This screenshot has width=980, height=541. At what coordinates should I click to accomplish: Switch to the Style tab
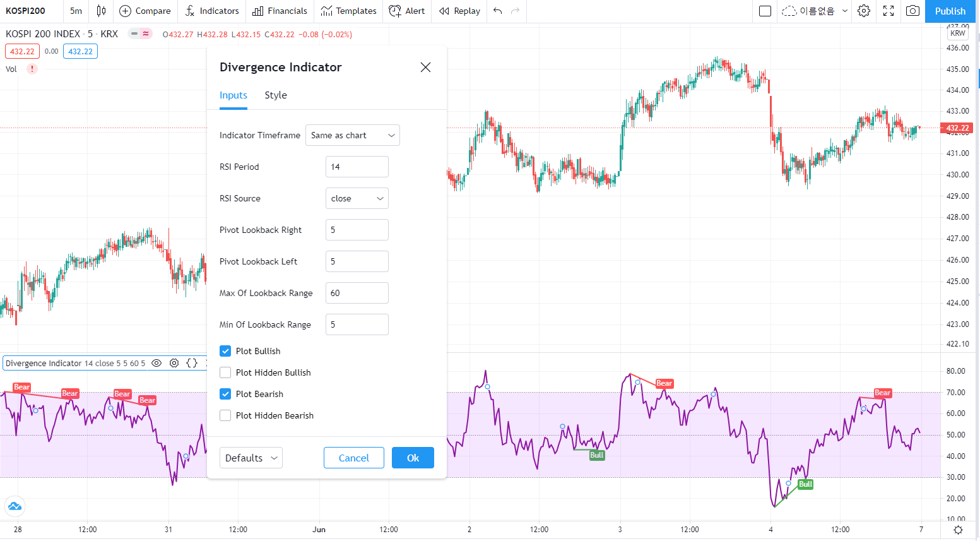276,95
